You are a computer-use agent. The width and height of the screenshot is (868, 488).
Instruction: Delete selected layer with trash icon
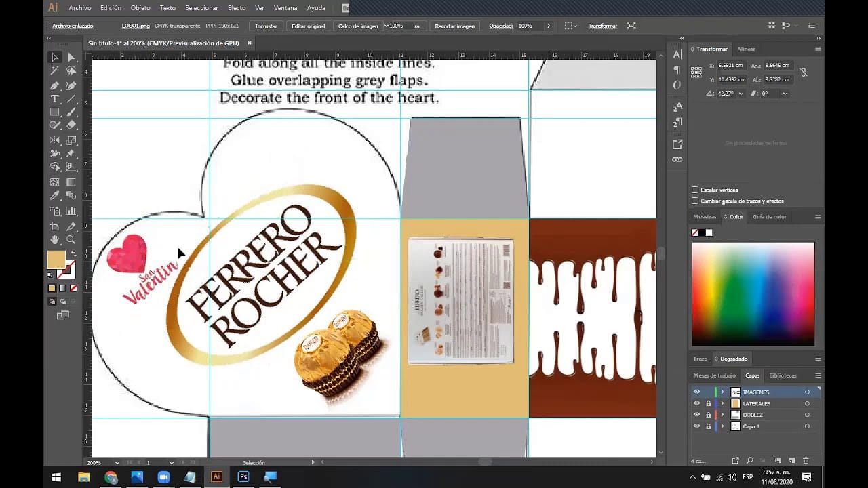(x=806, y=460)
